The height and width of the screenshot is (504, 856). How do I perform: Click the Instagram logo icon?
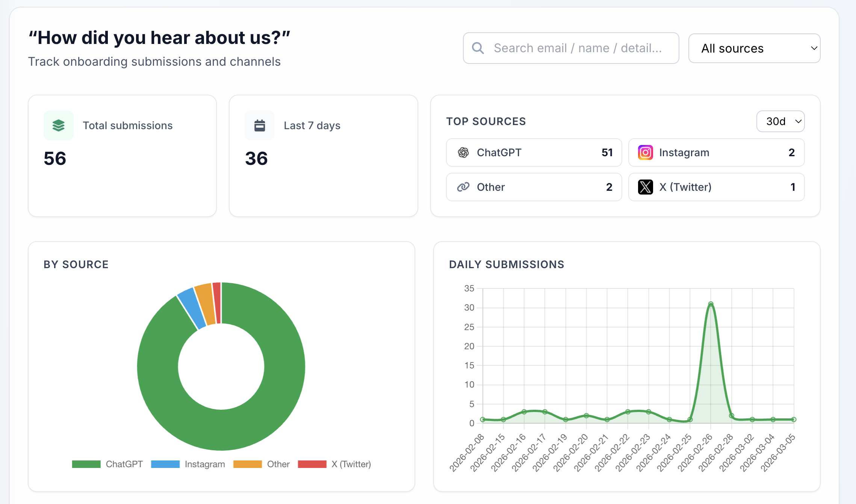645,152
